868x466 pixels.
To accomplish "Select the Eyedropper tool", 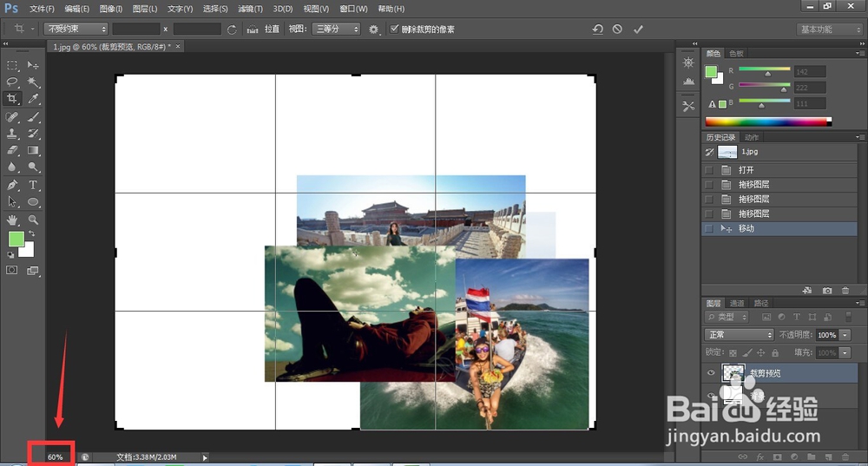I will click(33, 99).
